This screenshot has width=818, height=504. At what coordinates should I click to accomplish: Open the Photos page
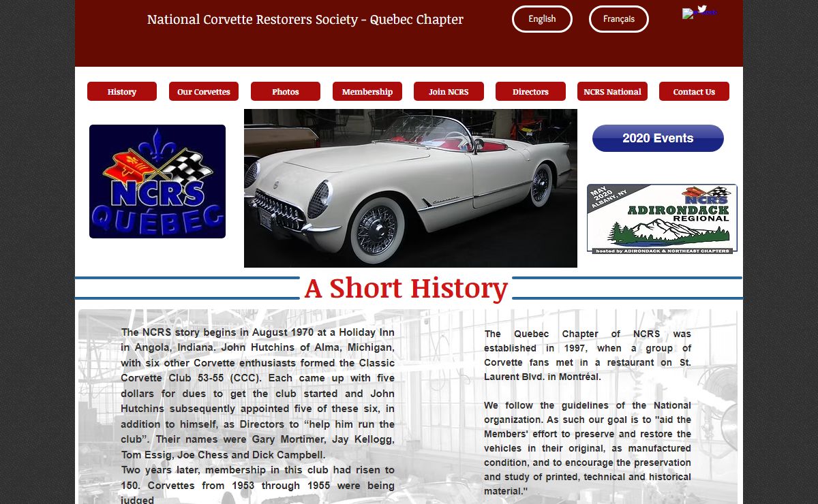tap(286, 91)
